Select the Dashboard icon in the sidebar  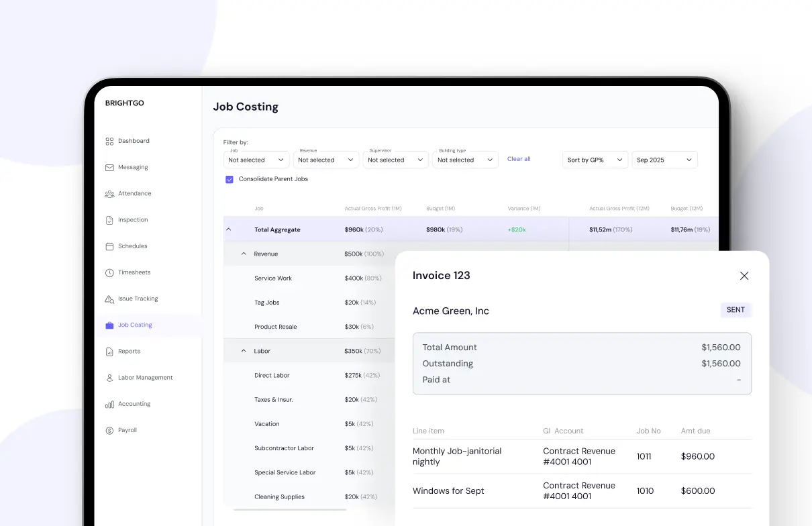click(x=109, y=141)
